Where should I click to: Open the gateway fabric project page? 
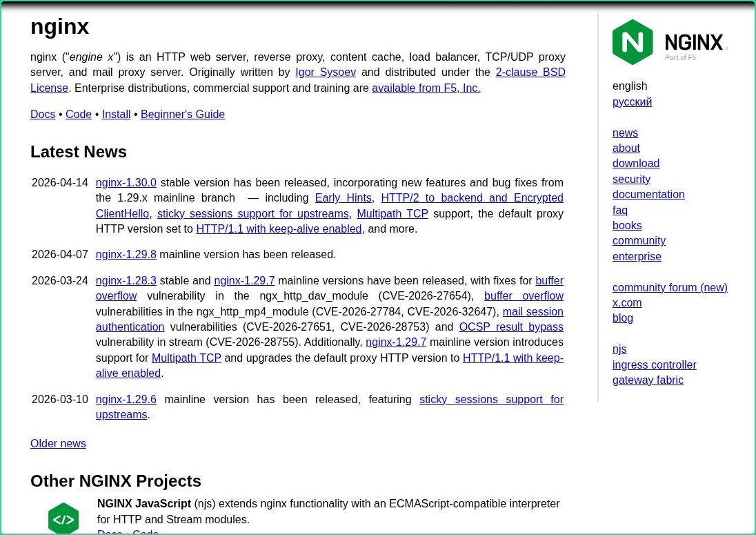648,380
